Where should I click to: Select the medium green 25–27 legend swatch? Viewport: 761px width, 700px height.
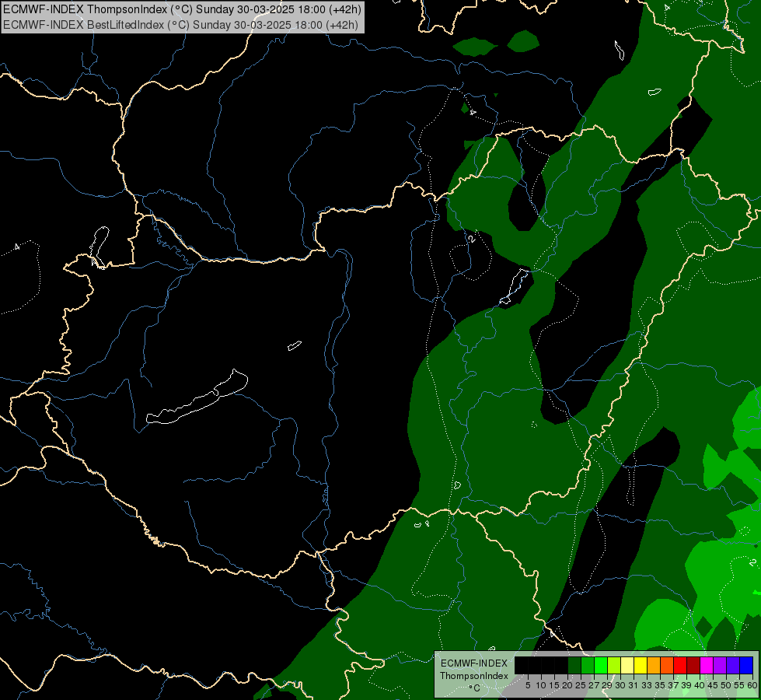(x=588, y=666)
